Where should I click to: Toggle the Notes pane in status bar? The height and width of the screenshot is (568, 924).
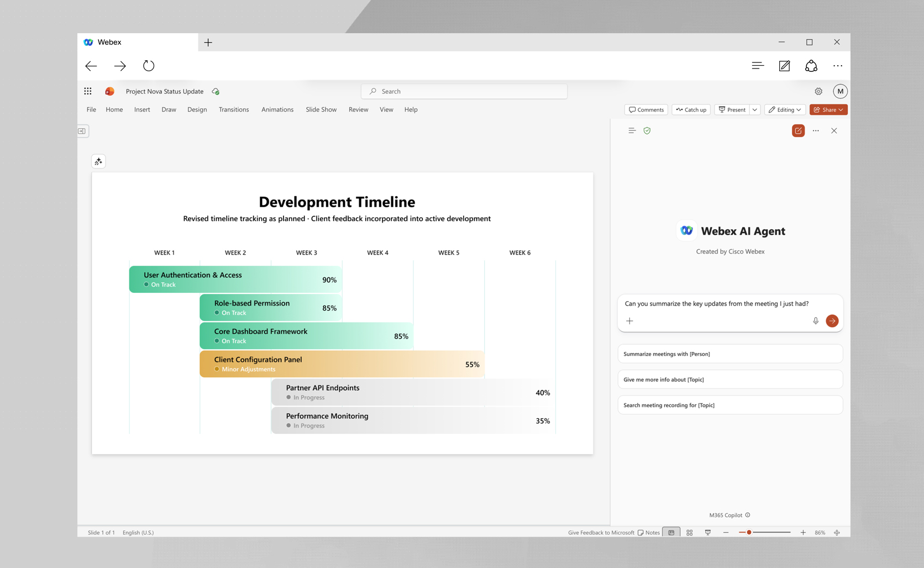coord(649,533)
